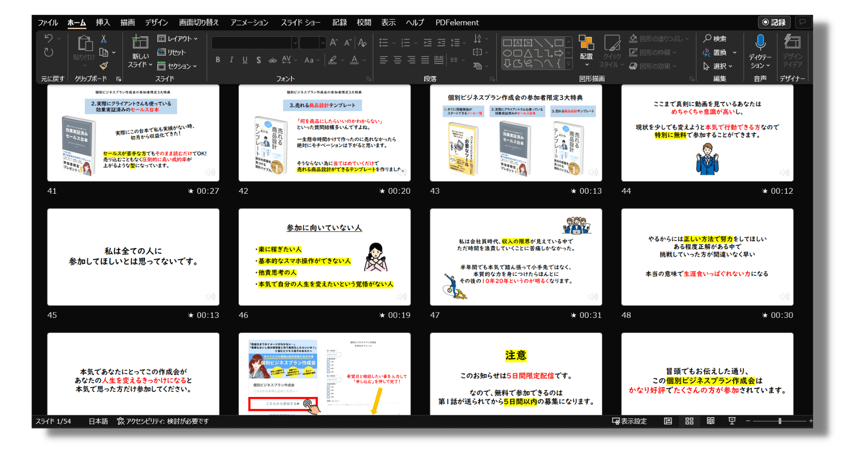Image resolution: width=868 pixels, height=459 pixels.
Task: Increase font size with the larger A icon
Action: pos(334,43)
